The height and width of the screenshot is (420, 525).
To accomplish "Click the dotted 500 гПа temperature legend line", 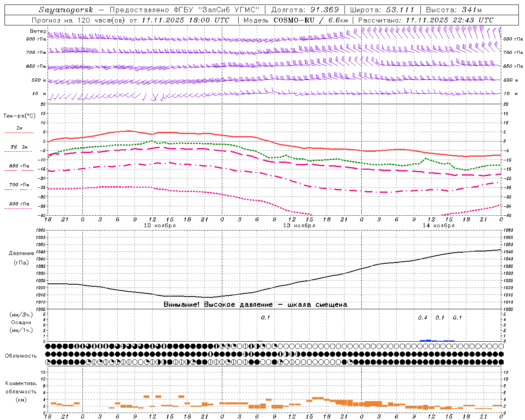I will point(18,209).
